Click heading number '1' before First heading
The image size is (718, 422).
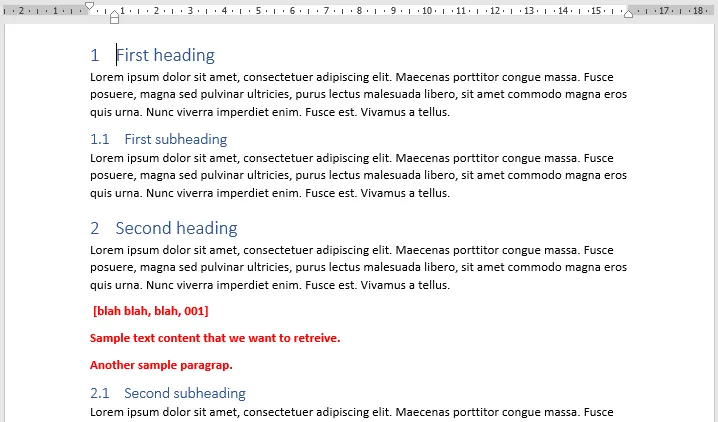pyautogui.click(x=95, y=55)
